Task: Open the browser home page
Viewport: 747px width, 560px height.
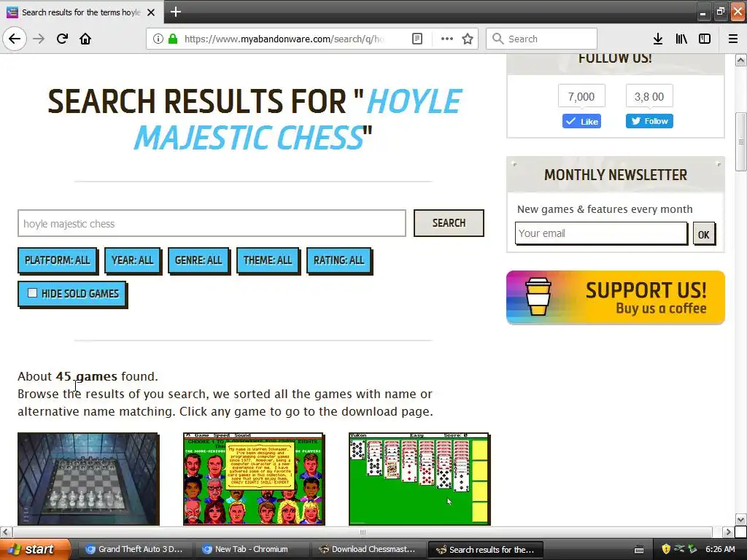Action: (85, 39)
